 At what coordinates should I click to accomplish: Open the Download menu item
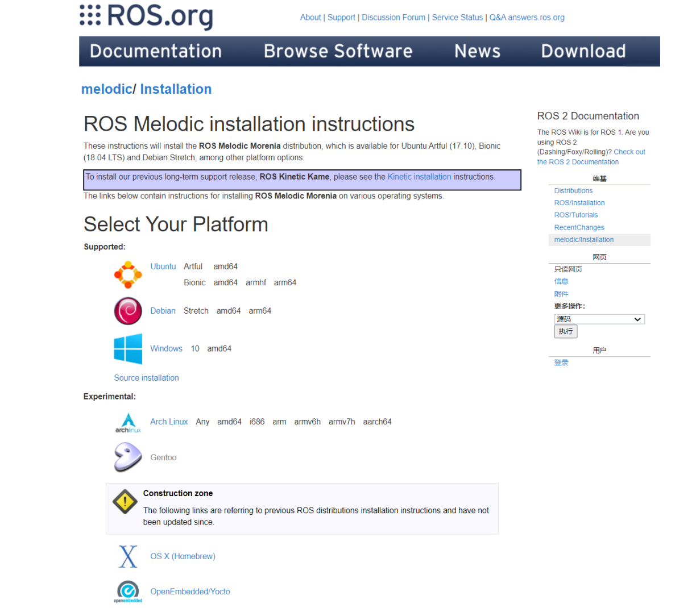point(583,51)
